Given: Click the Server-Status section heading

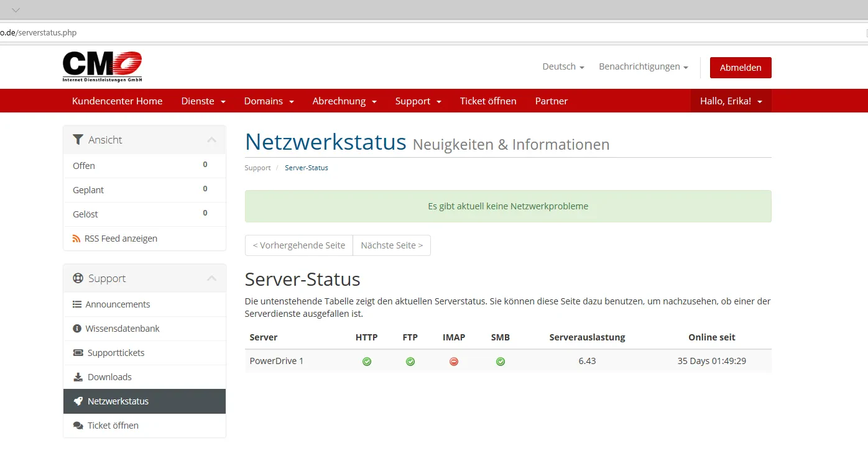Looking at the screenshot, I should (x=303, y=279).
